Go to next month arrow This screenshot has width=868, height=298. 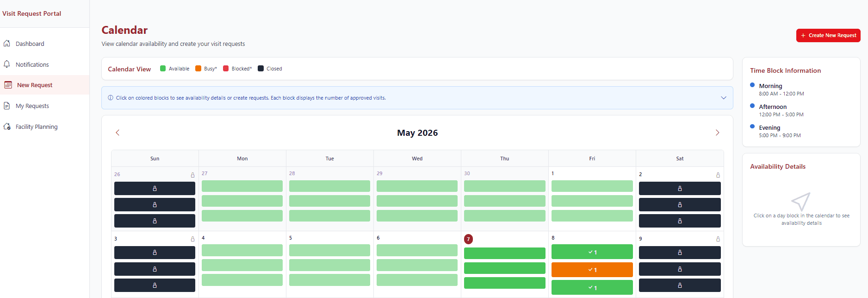(717, 133)
